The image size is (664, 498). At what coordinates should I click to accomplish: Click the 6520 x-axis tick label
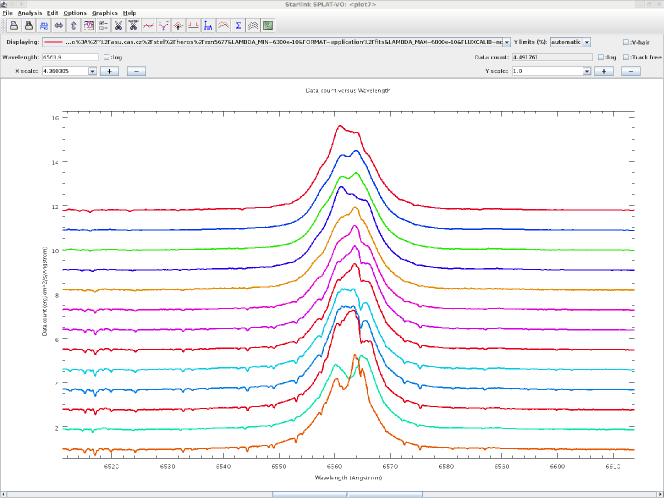(112, 466)
